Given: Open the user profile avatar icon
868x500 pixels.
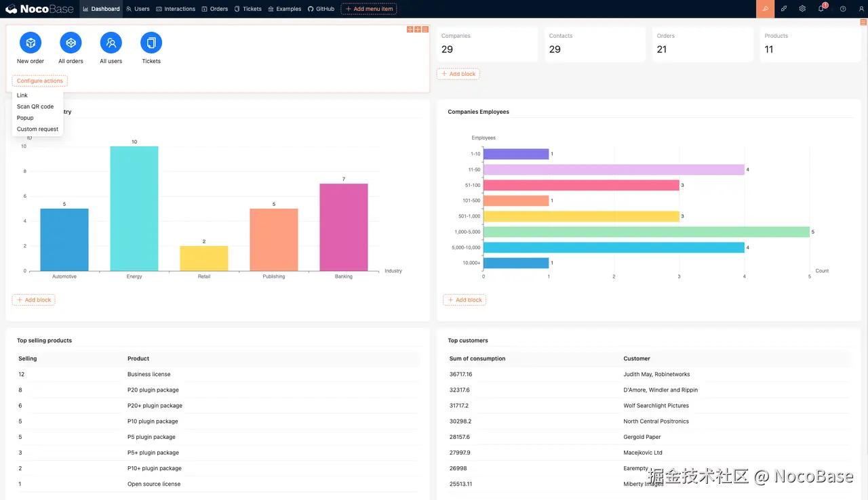Looking at the screenshot, I should pyautogui.click(x=861, y=9).
